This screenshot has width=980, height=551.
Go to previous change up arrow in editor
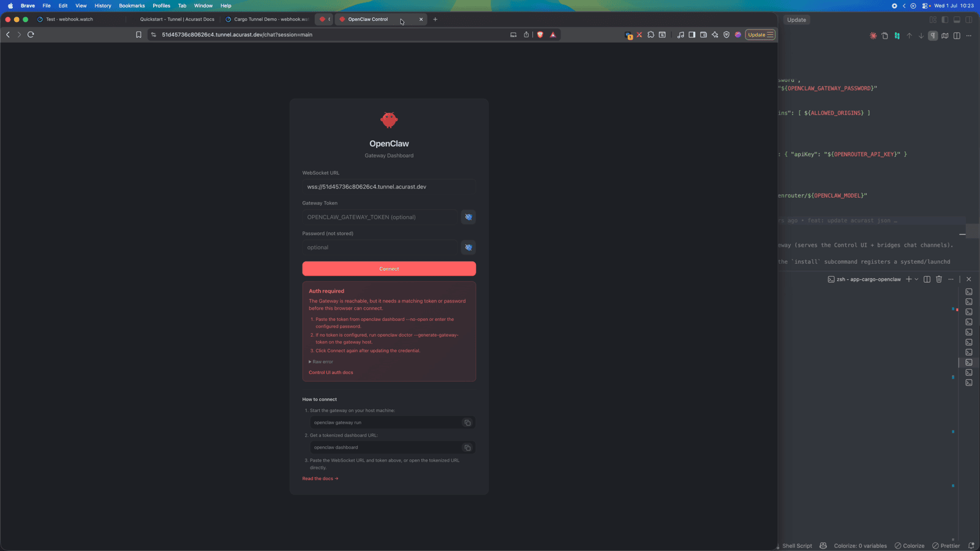tap(909, 36)
